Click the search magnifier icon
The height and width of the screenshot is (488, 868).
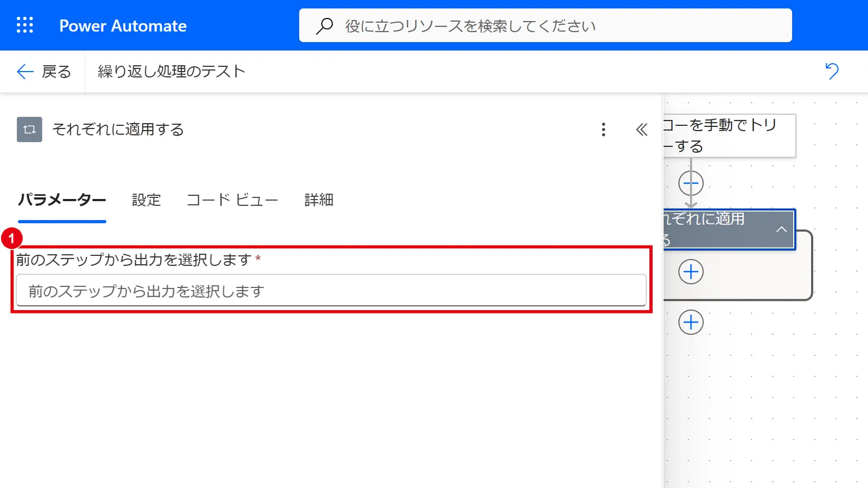point(324,25)
